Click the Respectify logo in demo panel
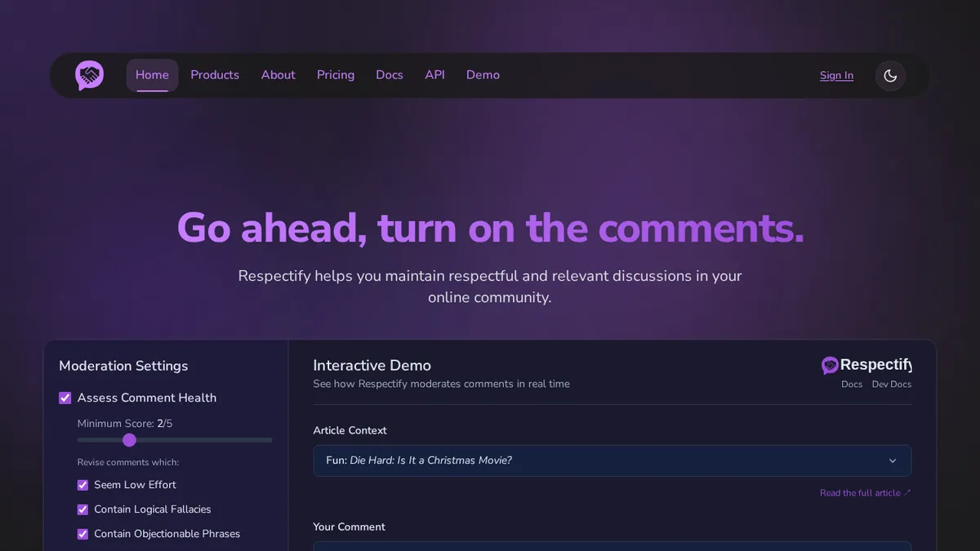980x551 pixels. click(866, 365)
